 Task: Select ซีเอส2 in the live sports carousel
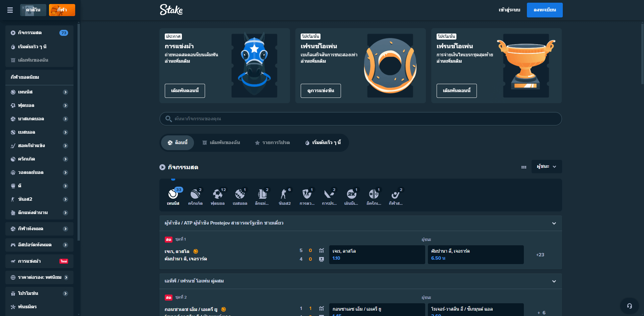click(285, 197)
